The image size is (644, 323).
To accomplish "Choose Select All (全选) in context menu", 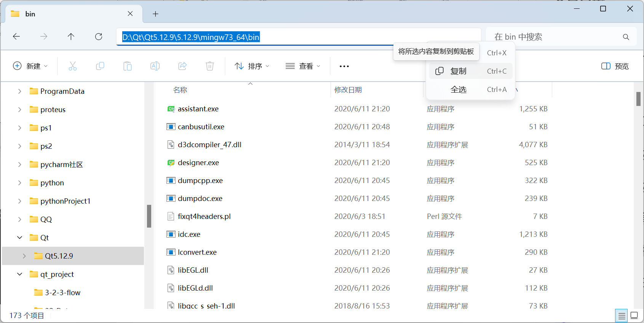I will point(470,89).
